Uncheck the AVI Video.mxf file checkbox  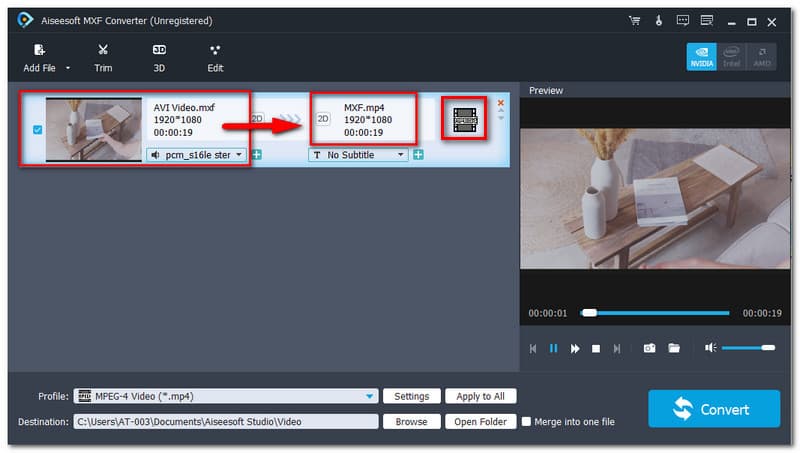37,130
